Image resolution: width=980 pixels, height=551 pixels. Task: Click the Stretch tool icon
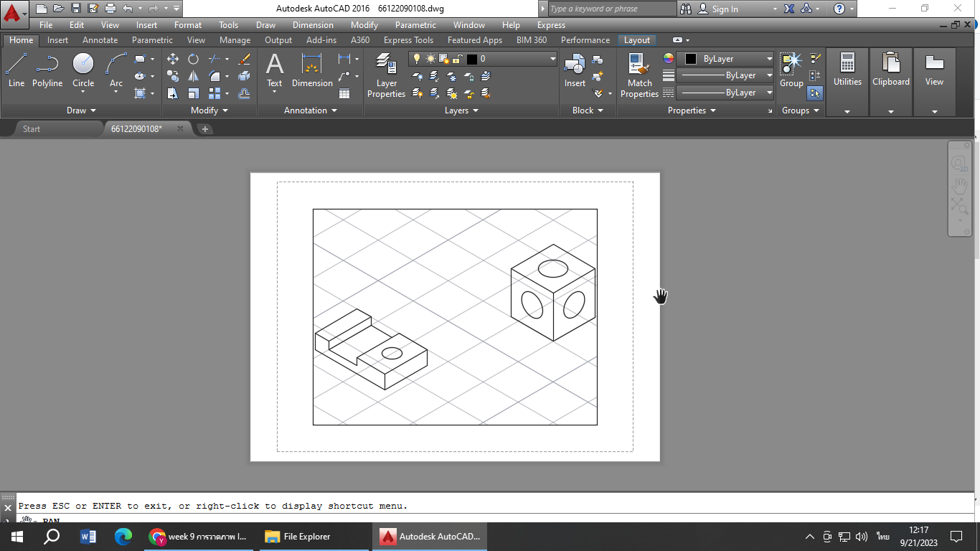coord(173,93)
